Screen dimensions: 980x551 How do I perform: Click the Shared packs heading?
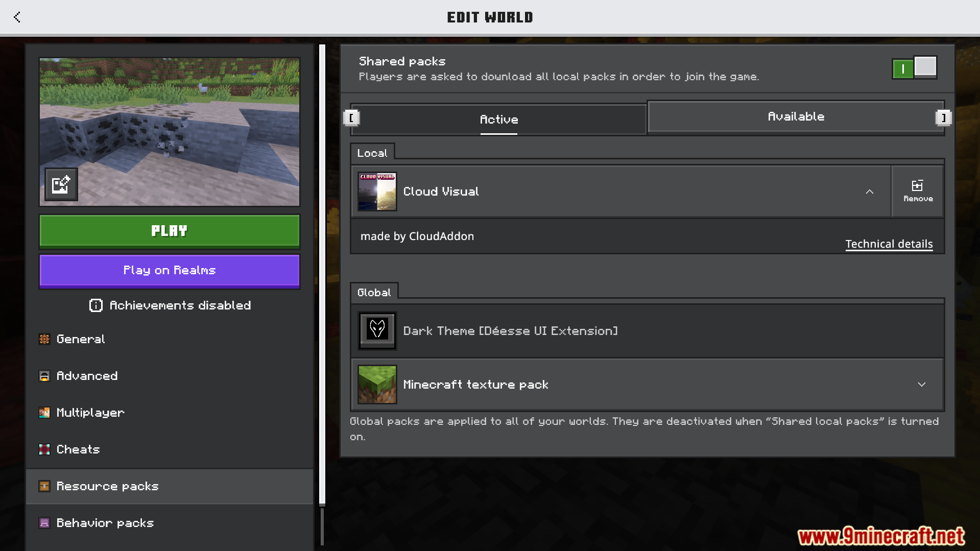(402, 61)
